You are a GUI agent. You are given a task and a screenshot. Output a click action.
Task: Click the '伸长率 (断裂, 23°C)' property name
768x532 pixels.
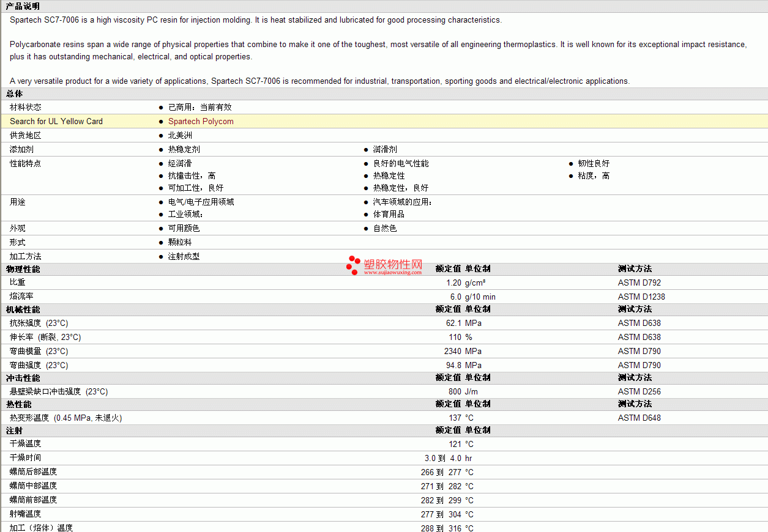click(x=45, y=337)
